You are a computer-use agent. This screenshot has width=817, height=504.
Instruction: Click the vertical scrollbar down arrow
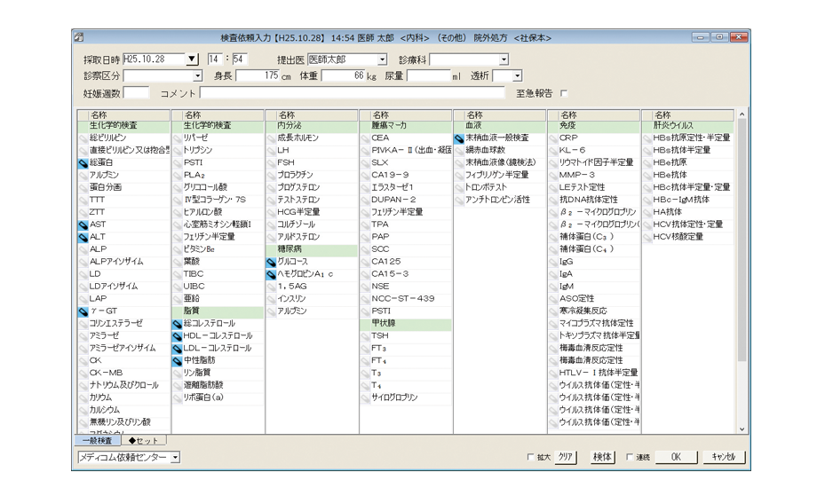click(743, 427)
